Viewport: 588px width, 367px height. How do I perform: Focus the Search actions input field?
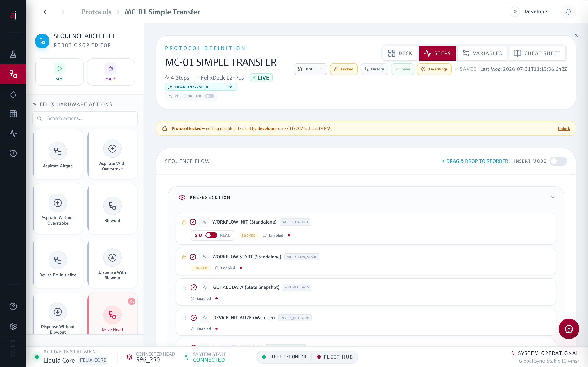click(x=85, y=119)
